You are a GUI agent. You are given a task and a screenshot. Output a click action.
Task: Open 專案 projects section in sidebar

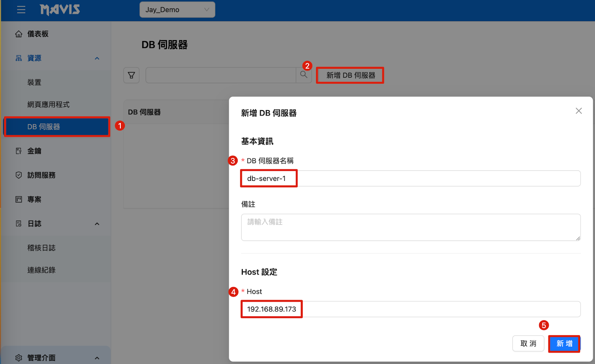34,199
